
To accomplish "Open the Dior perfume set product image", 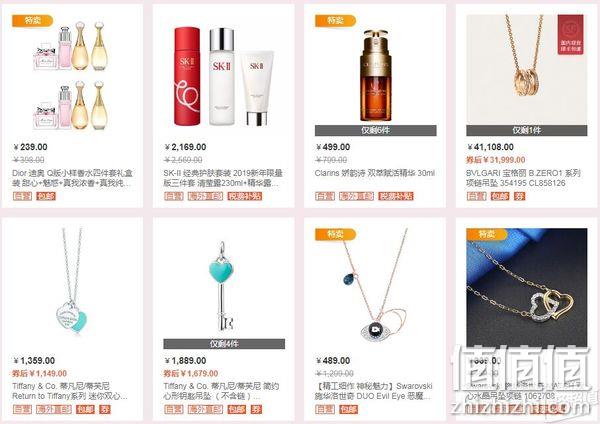I will [73, 75].
